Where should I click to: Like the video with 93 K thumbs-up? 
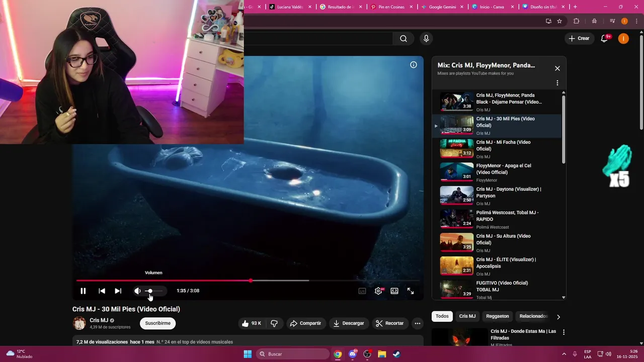click(x=251, y=323)
